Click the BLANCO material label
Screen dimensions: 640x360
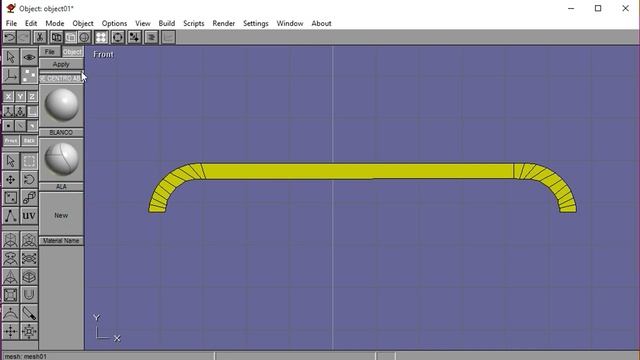61,133
